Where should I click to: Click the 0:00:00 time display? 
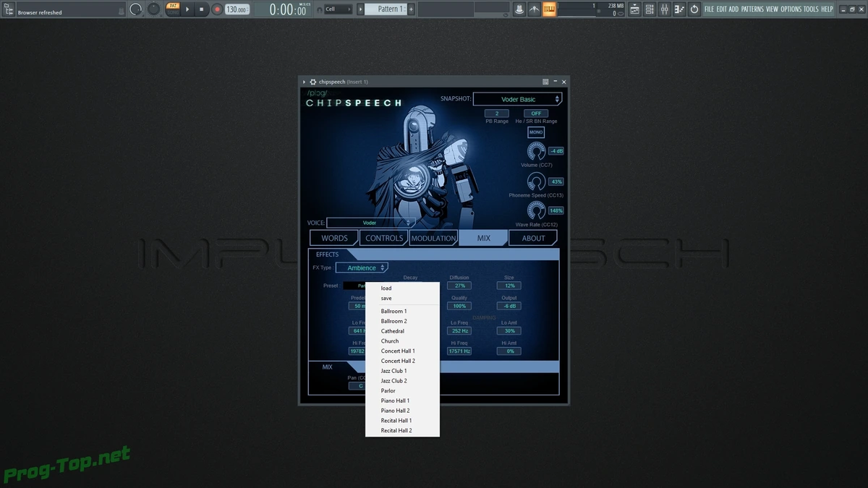point(288,9)
